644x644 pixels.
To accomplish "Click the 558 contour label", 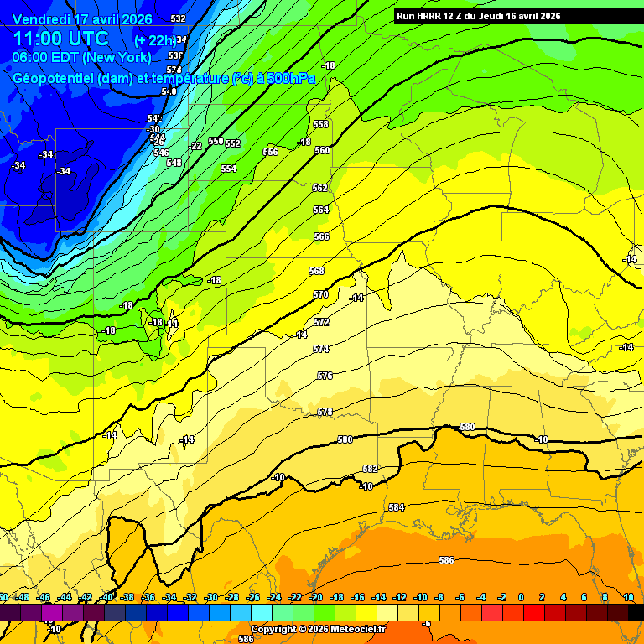I will [x=320, y=124].
